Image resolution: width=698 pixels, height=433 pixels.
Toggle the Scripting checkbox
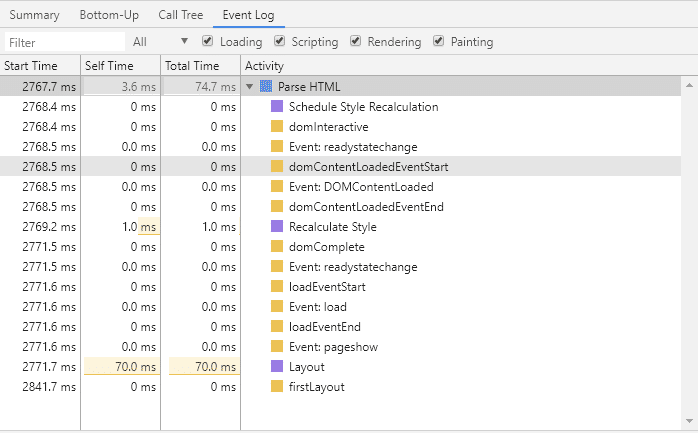[280, 41]
